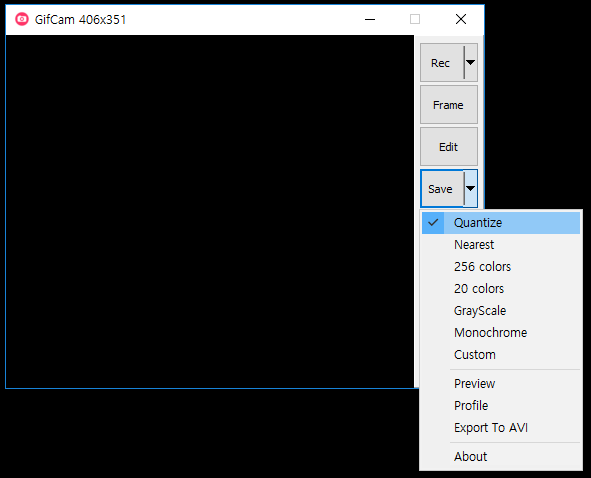
Task: Select Nearest color reduction
Action: 501,245
